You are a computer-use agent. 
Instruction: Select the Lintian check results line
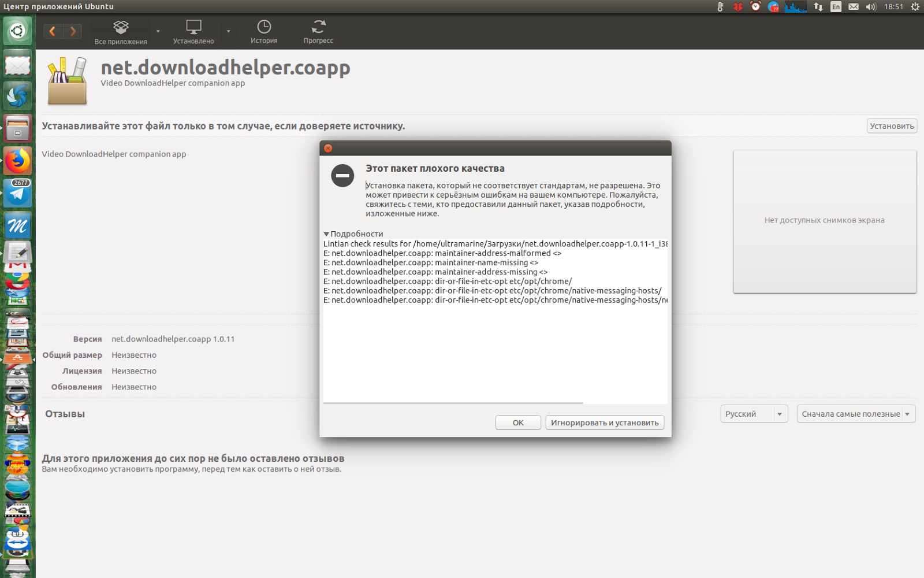pos(495,244)
